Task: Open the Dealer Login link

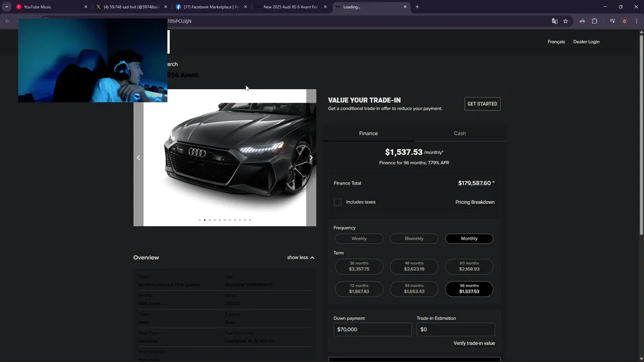Action: click(x=586, y=42)
